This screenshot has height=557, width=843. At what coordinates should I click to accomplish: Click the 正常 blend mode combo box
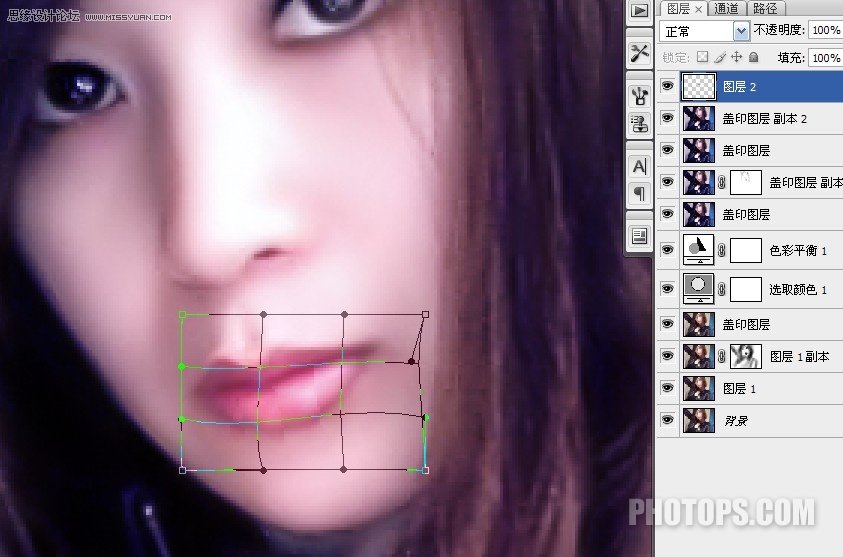tap(704, 31)
